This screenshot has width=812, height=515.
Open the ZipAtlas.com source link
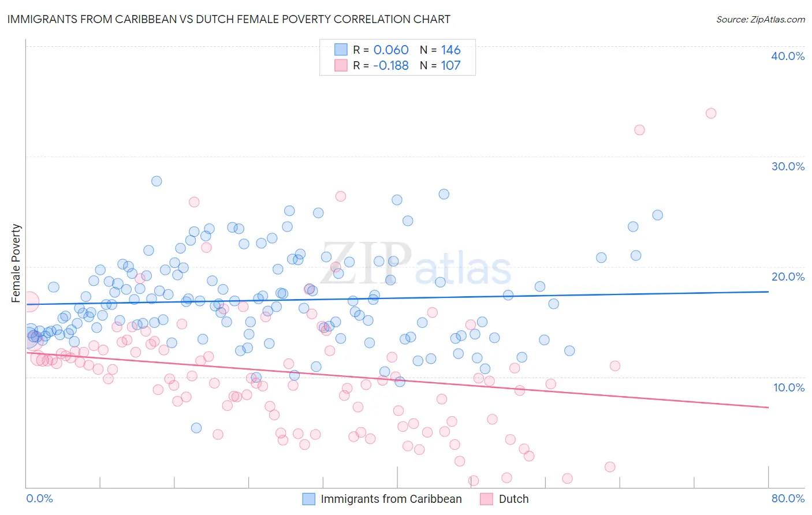pos(761,19)
